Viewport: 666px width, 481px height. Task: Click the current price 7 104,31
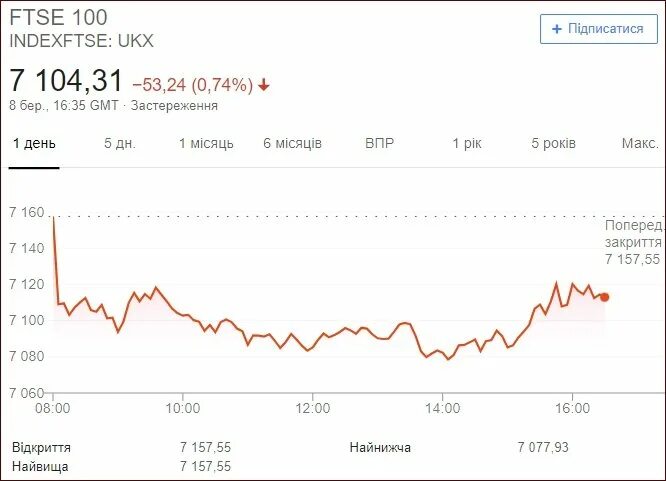[x=66, y=81]
